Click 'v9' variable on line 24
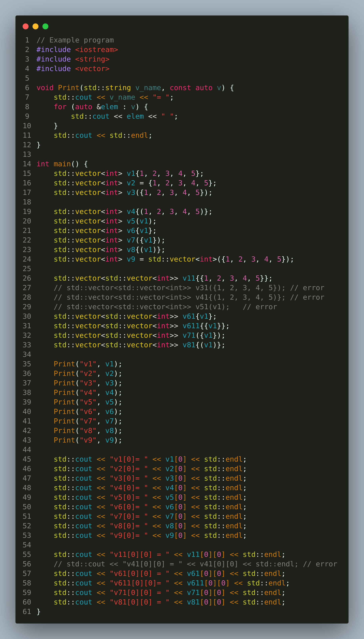 (x=131, y=259)
